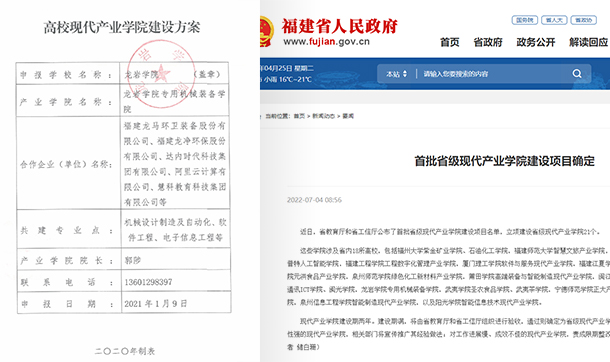
Task: Click the label 共建专业点 in the form
Action: point(67,230)
